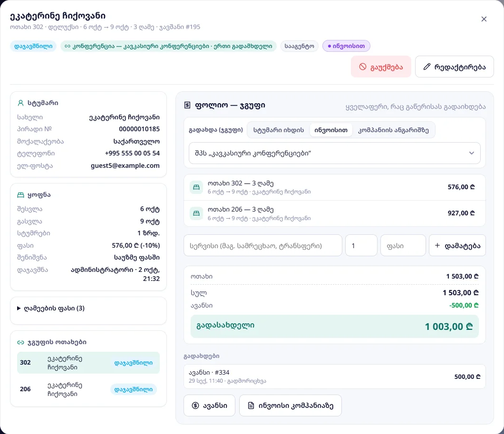
Task: Select payment option ინვოისით
Action: click(331, 130)
